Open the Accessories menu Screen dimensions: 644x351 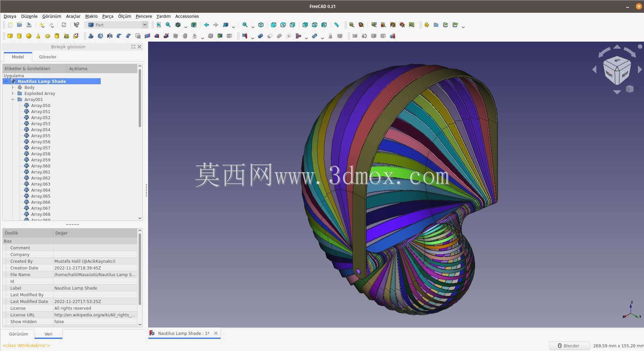pyautogui.click(x=187, y=16)
